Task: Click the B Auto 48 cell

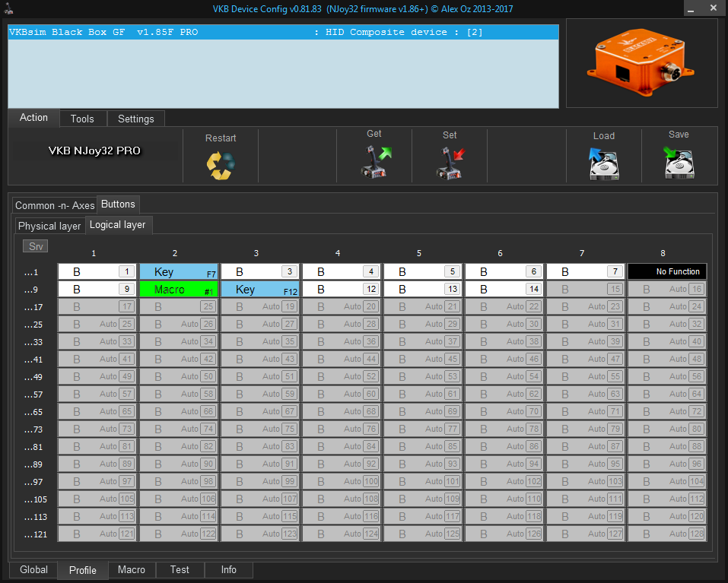Action: pos(667,360)
